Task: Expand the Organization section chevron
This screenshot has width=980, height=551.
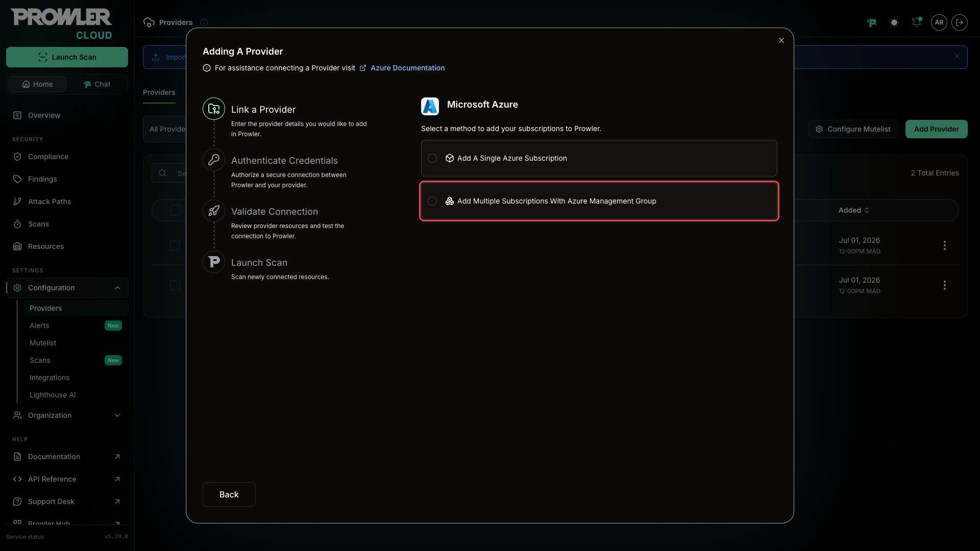Action: click(x=117, y=415)
